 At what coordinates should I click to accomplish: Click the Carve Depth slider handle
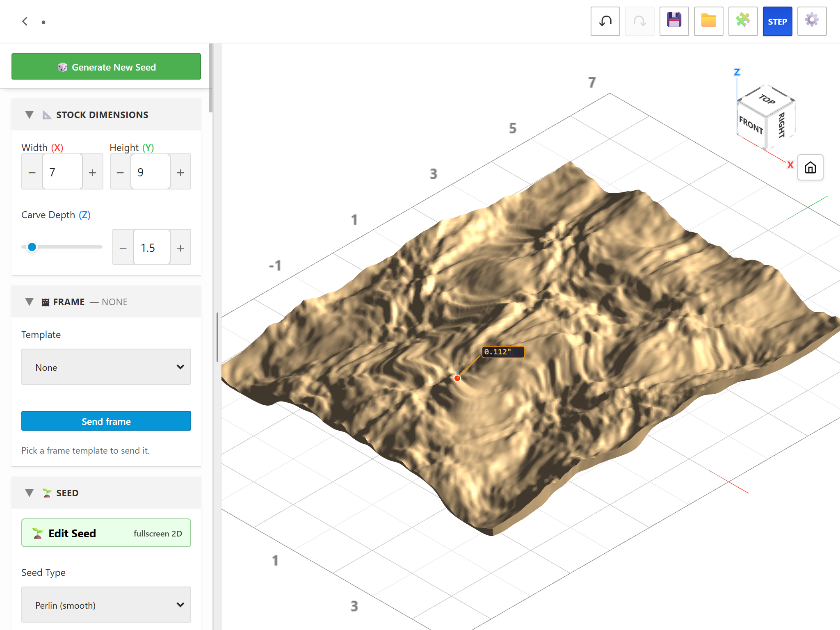pyautogui.click(x=32, y=247)
